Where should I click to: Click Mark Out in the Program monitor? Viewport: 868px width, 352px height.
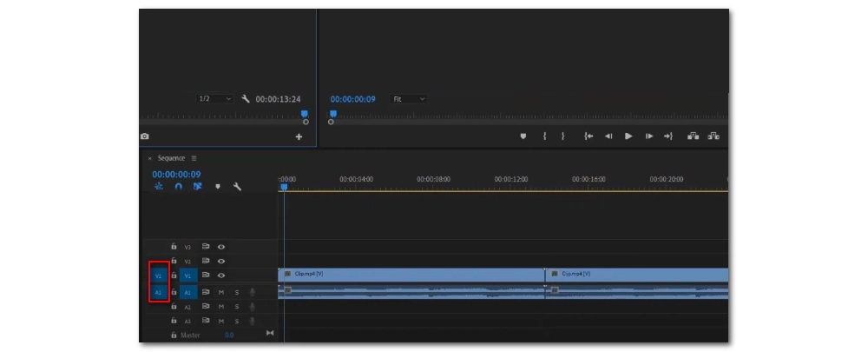563,136
